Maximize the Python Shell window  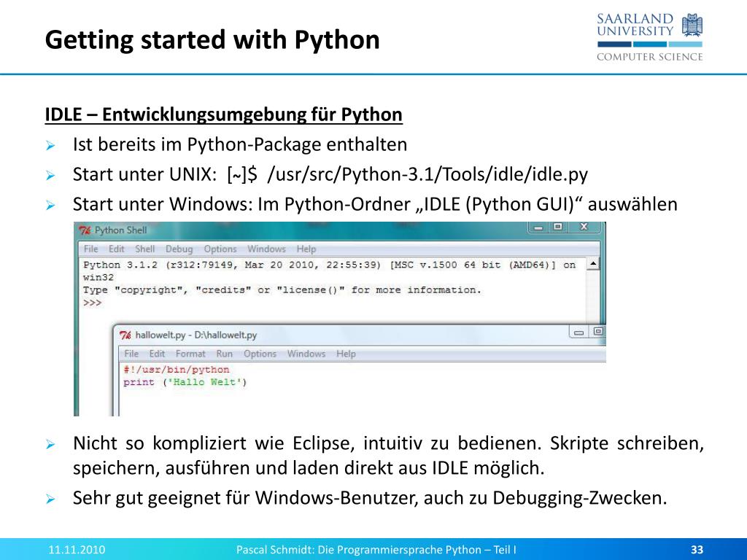558,227
